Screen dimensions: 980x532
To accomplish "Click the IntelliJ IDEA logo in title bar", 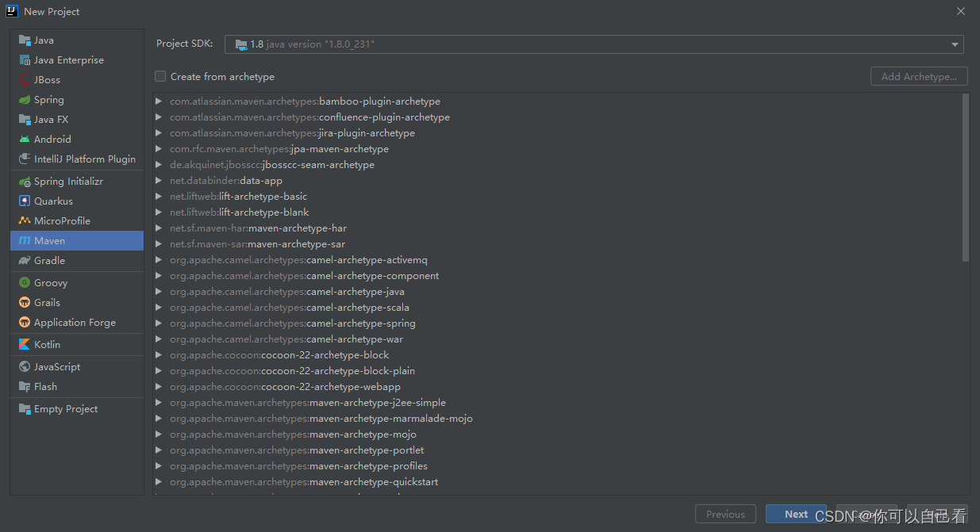I will 12,11.
